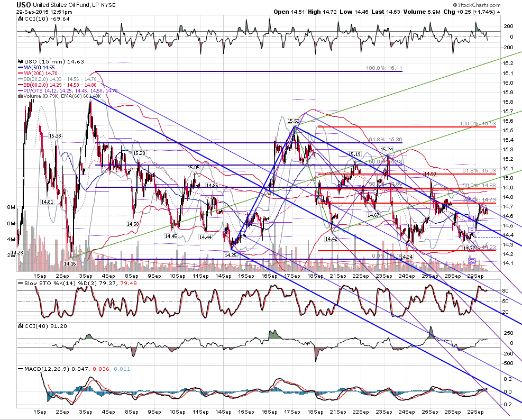Click the "Last 14.63" header value
Viewport: 522px width, 420px height.
pos(386,12)
